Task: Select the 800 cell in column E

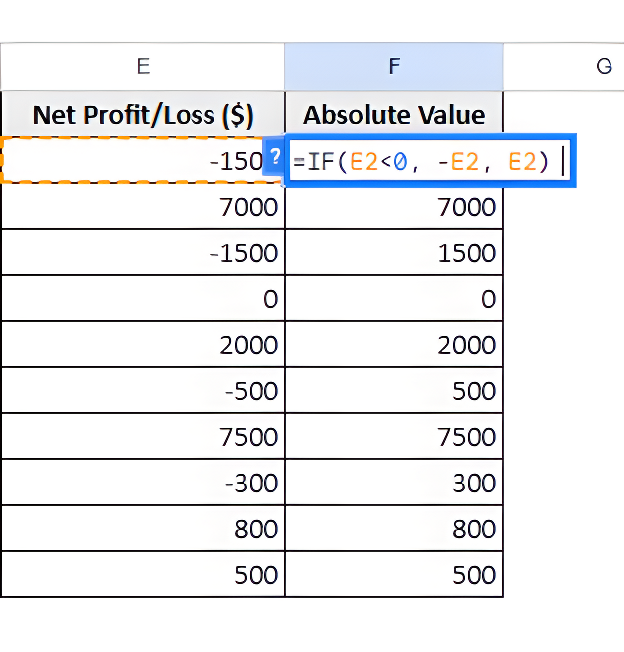Action: click(x=143, y=529)
